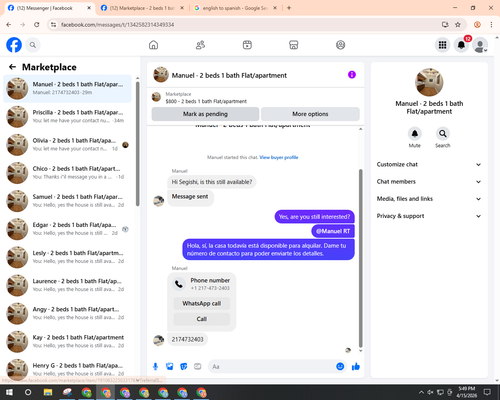Go to the Home feed icon
500x400 pixels.
153,45
